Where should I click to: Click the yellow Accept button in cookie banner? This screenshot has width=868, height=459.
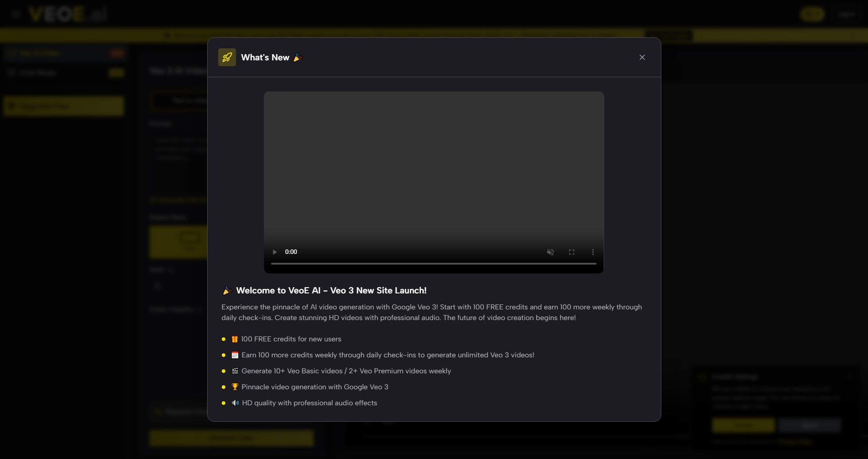pos(743,425)
